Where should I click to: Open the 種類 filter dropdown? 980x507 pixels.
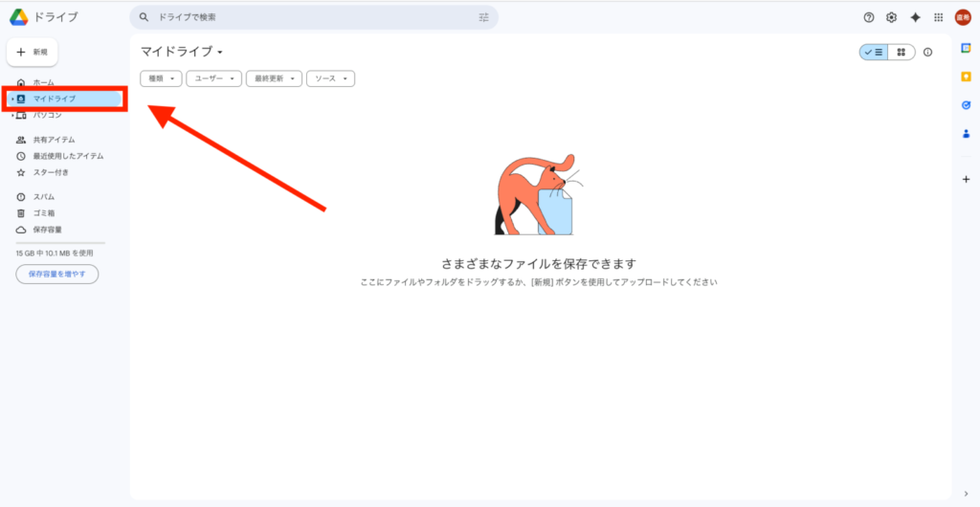tap(161, 78)
